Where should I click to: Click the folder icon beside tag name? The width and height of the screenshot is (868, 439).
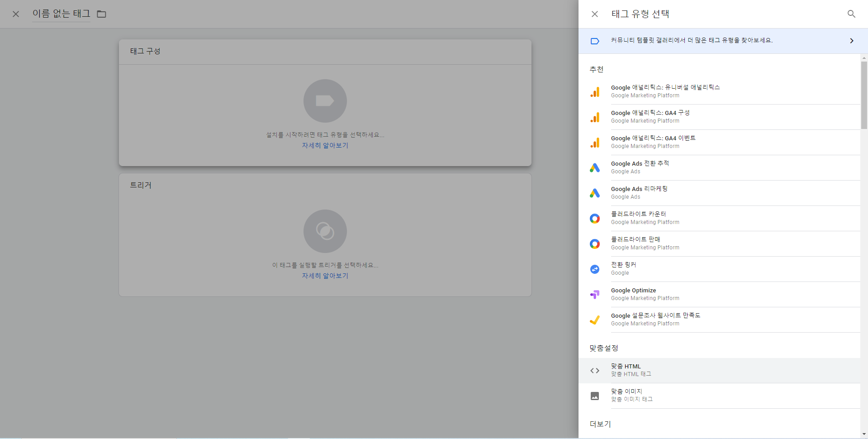(102, 14)
